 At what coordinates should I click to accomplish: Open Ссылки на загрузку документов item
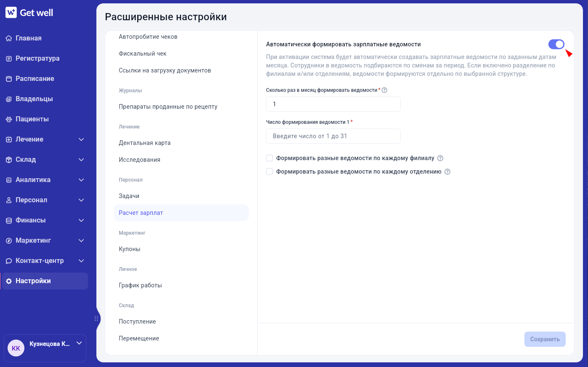(x=181, y=70)
